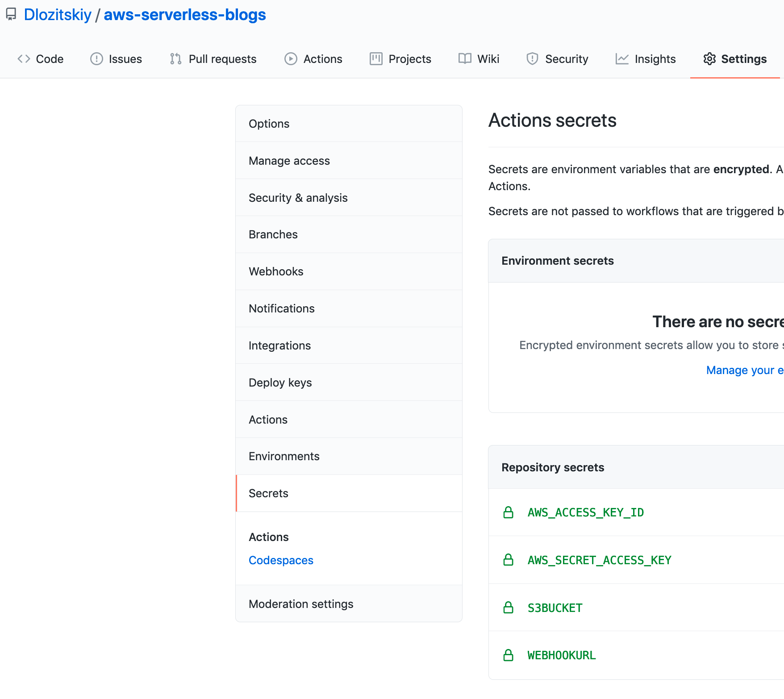784x699 pixels.
Task: Click the AWS_ACCESS_KEY_ID secret name
Action: 586,512
